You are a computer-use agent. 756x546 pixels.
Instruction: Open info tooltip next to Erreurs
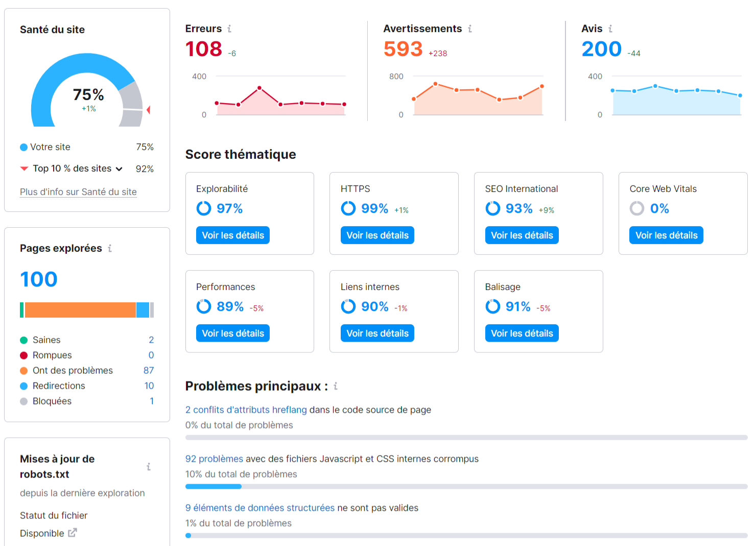(x=230, y=29)
